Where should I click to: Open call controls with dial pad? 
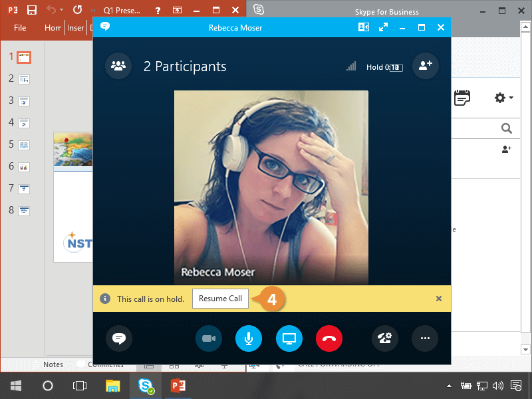(385, 338)
